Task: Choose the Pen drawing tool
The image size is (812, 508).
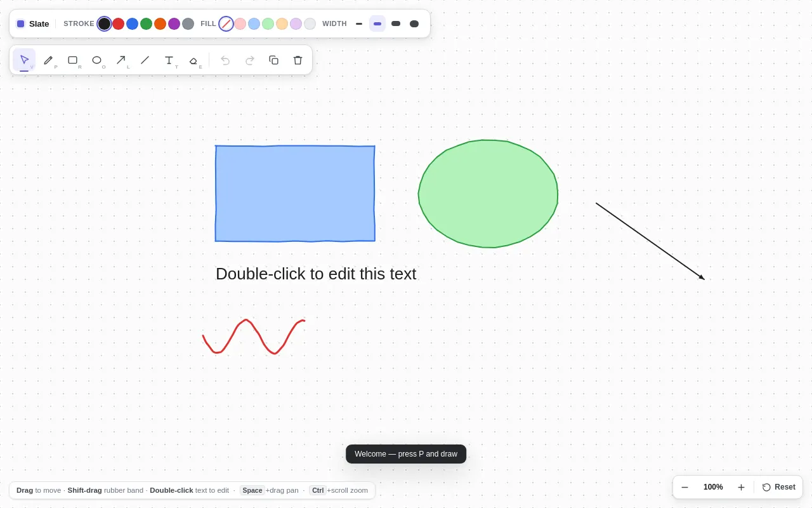Action: click(x=48, y=60)
